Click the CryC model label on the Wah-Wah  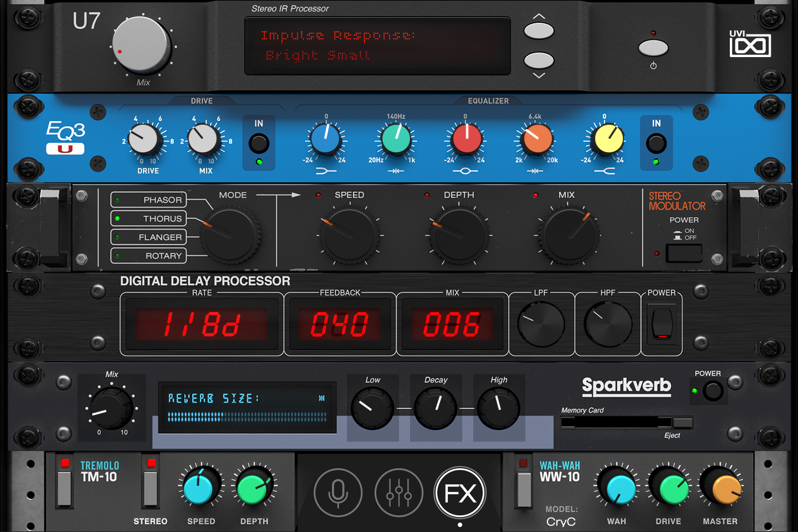[561, 521]
